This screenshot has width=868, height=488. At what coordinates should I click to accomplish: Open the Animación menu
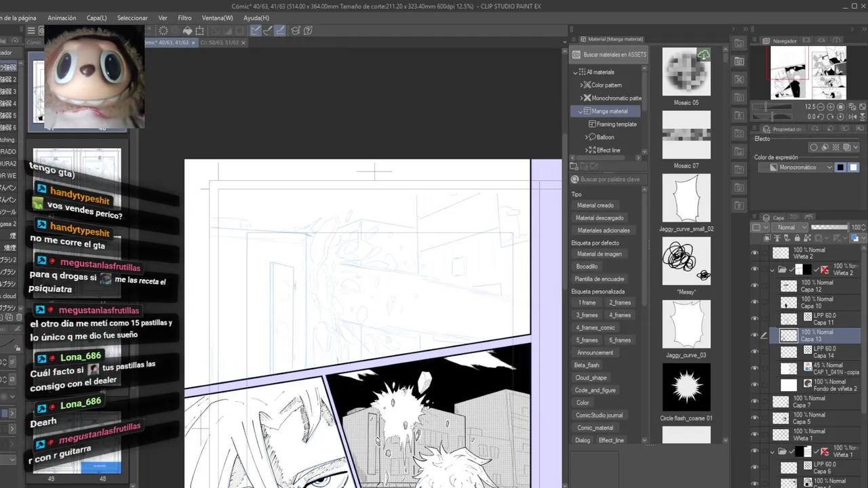tap(62, 18)
